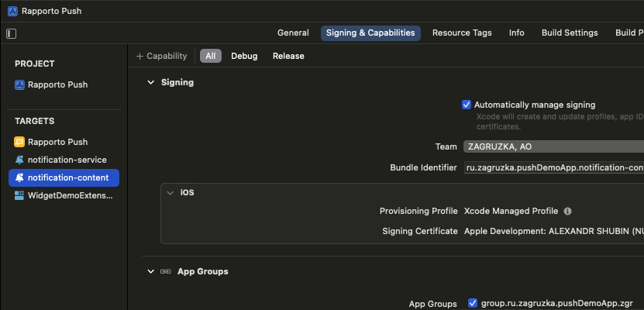This screenshot has width=644, height=310.
Task: Open the Info tab
Action: pyautogui.click(x=517, y=33)
